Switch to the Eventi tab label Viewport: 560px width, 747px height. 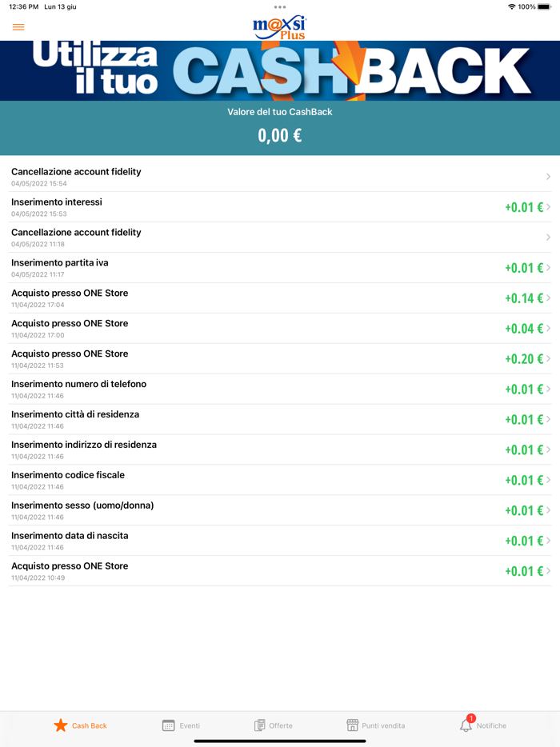pos(190,725)
